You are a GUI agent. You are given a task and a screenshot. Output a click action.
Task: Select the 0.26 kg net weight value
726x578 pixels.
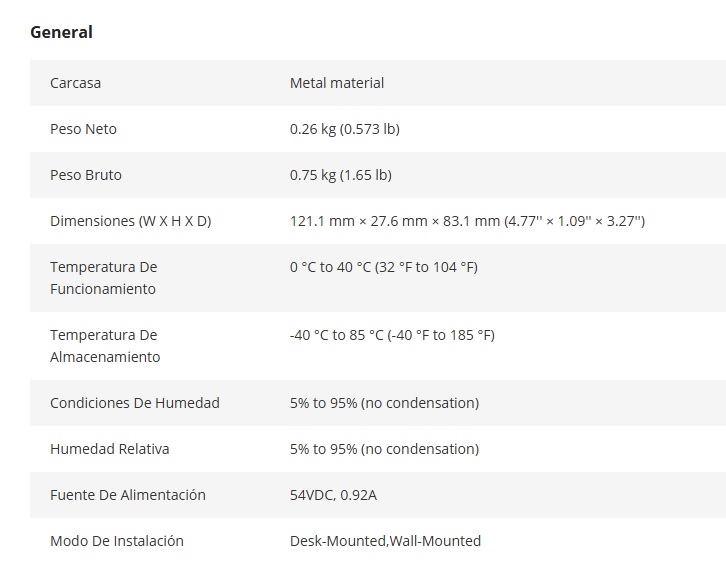(x=345, y=129)
